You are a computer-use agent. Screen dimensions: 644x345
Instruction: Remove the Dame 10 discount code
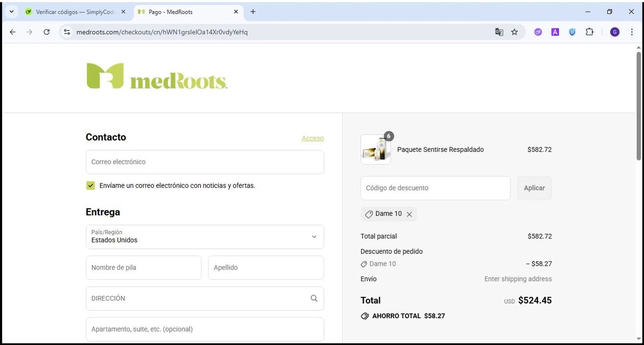409,214
